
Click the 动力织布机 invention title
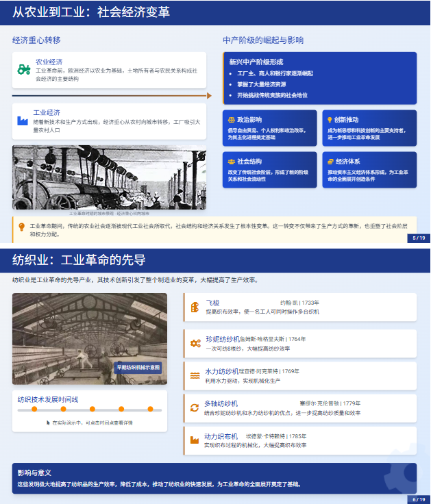(221, 436)
